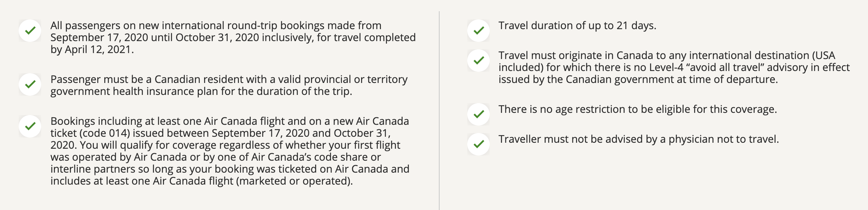Screen dimensions: 868x210
Task: Click the checkmark beside international round-trip bookings
Action: tap(30, 30)
